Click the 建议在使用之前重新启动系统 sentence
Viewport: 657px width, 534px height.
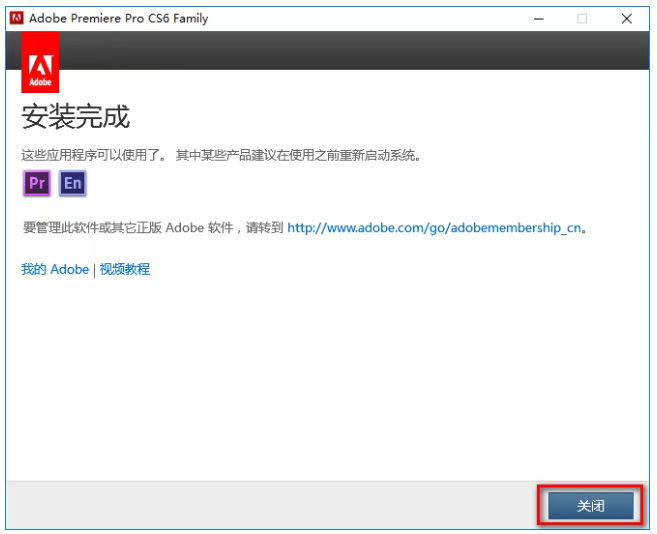pyautogui.click(x=298, y=155)
